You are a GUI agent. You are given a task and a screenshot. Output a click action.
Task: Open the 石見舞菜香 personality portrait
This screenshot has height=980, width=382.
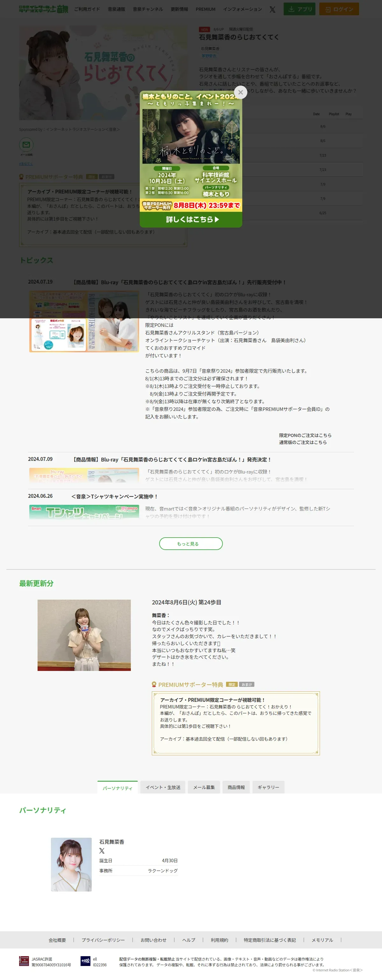[x=71, y=864]
